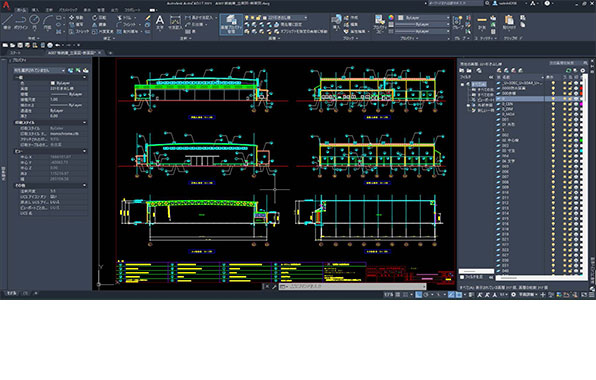The width and height of the screenshot is (596, 380).
Task: Toggle light bulb visibility of layer 0_DIM
Action: click(x=553, y=109)
